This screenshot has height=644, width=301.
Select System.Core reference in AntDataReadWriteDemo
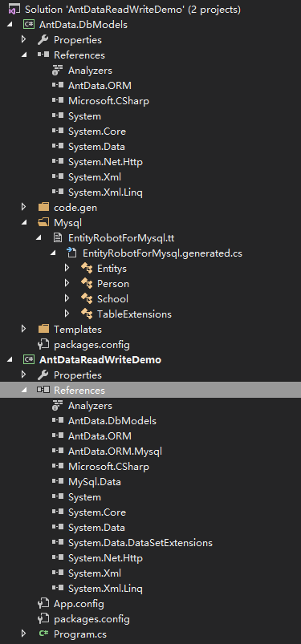[97, 512]
